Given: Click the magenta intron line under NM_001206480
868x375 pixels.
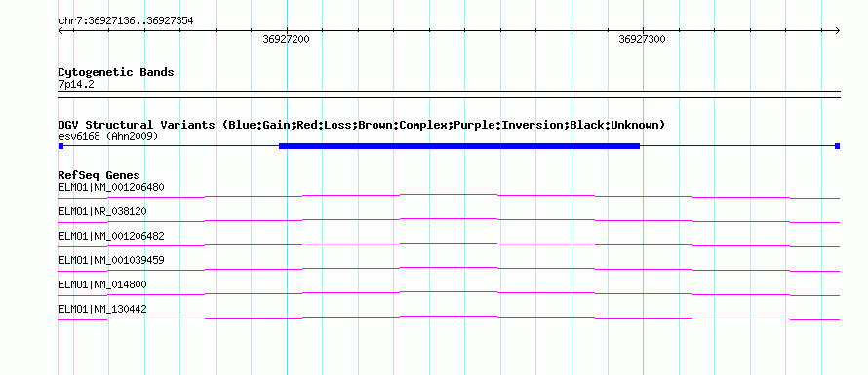Looking at the screenshot, I should pos(449,195).
